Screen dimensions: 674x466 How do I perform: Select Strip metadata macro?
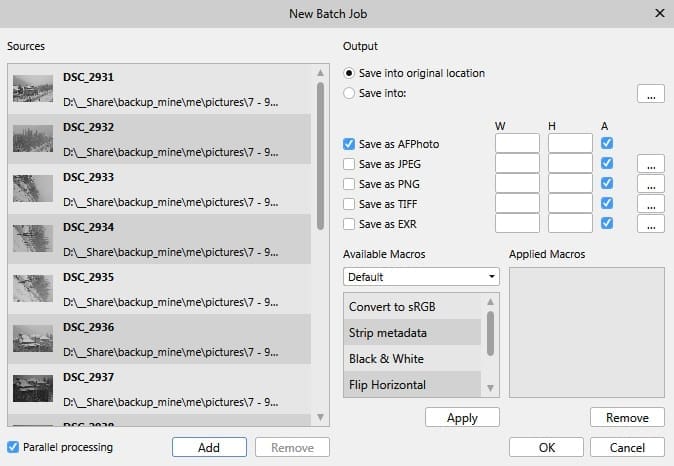pyautogui.click(x=412, y=332)
